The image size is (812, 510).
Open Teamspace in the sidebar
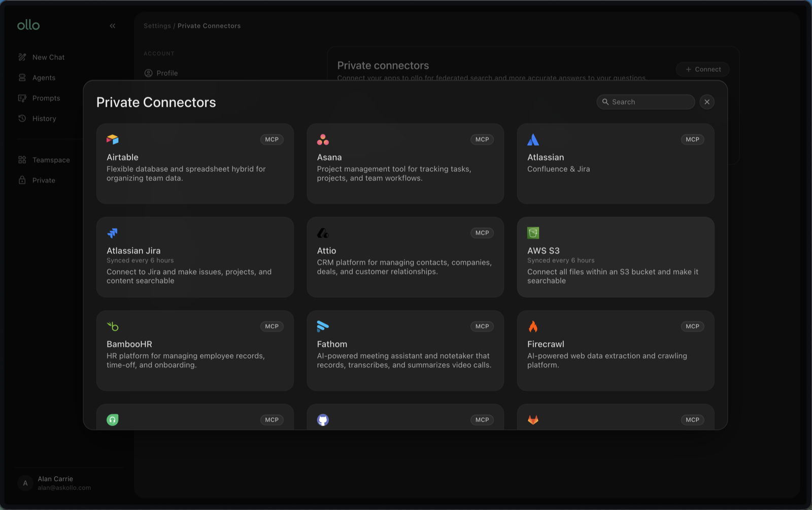(44, 160)
